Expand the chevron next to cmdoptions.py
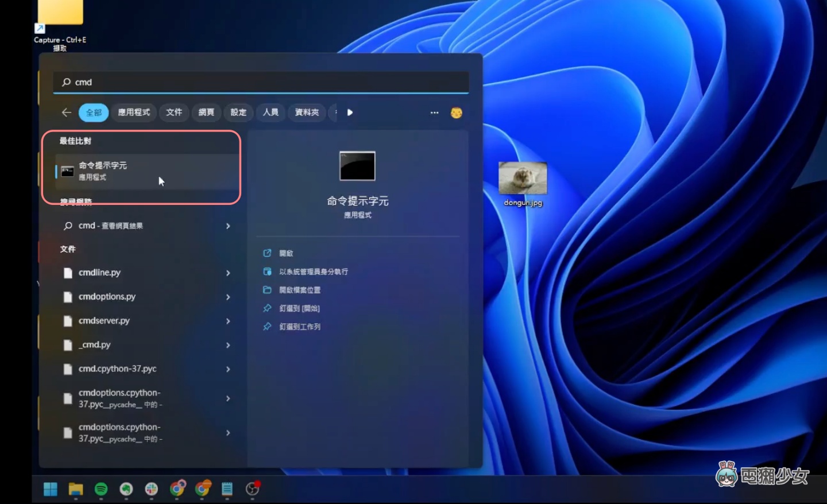The image size is (827, 504). click(x=228, y=297)
